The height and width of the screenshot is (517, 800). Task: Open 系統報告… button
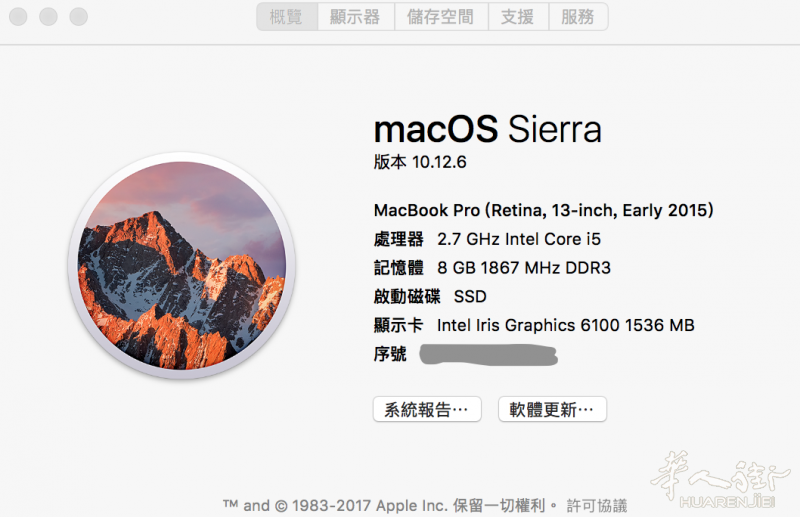click(427, 409)
